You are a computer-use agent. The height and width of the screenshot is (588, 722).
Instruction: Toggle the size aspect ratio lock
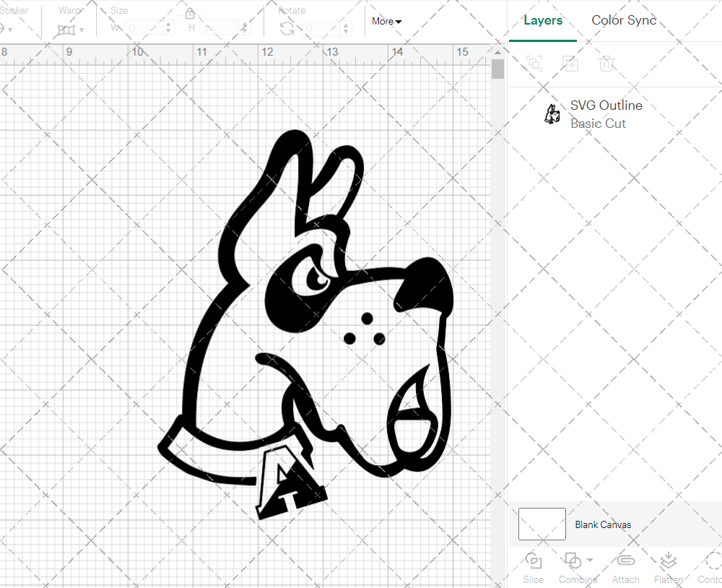189,14
